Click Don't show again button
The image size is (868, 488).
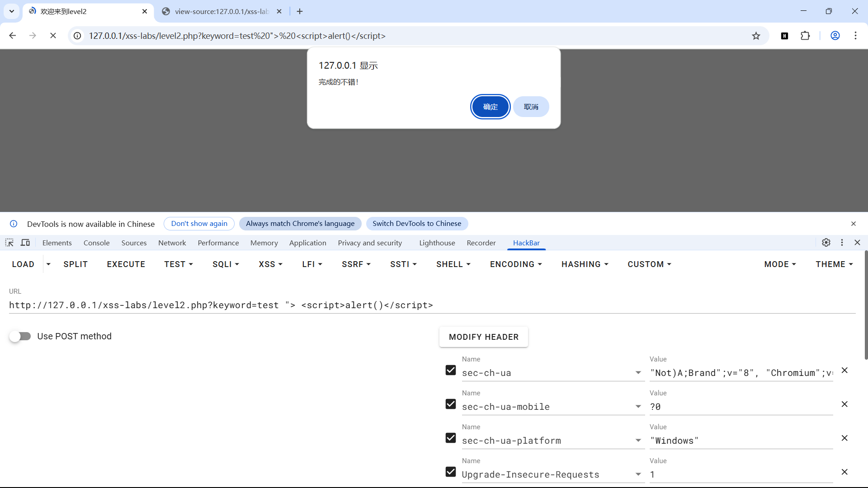coord(199,224)
